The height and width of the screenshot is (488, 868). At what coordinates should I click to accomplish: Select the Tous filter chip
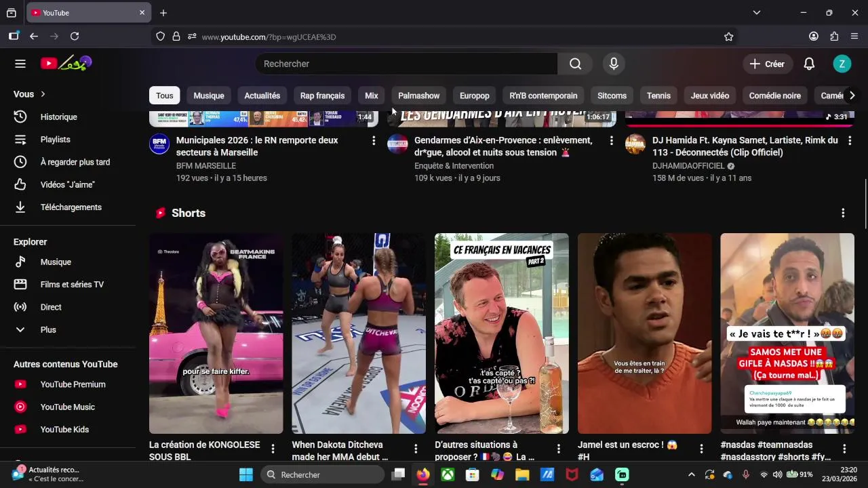165,96
